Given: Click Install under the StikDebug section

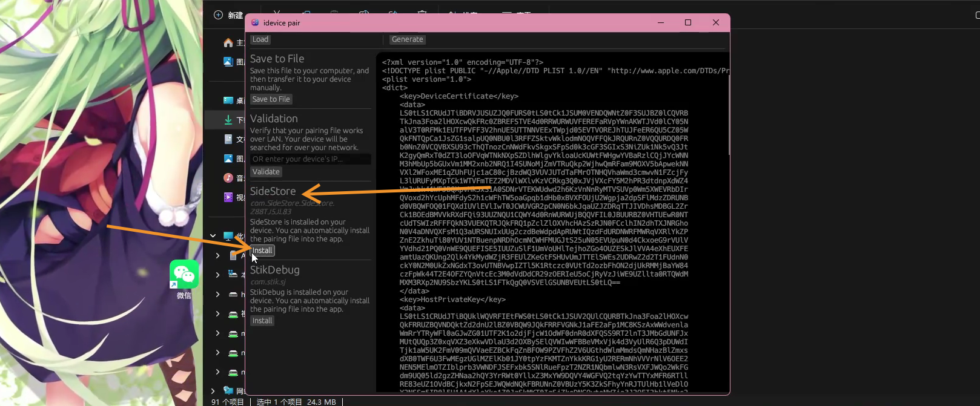Looking at the screenshot, I should click(x=262, y=321).
